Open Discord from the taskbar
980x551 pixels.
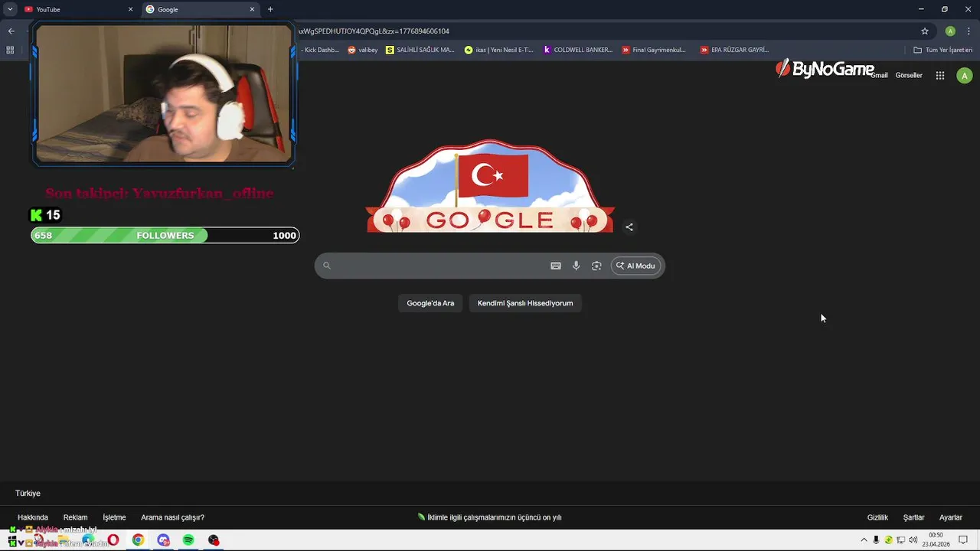click(x=163, y=540)
